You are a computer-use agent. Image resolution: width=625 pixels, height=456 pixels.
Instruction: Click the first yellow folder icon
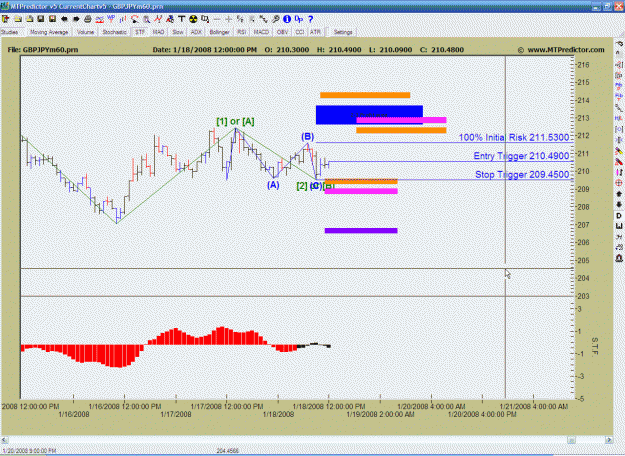(18, 19)
